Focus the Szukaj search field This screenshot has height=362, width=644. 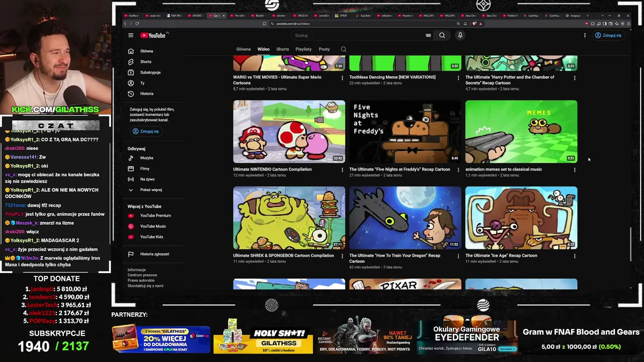pyautogui.click(x=358, y=35)
